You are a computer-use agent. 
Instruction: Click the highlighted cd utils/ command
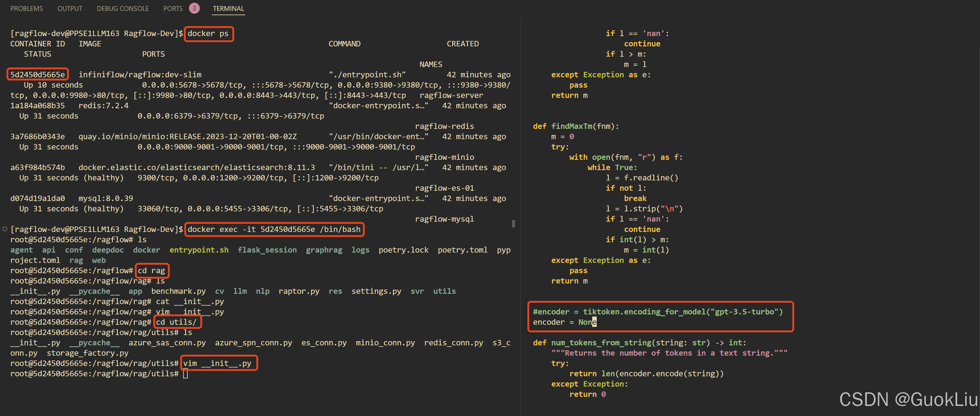tap(176, 322)
